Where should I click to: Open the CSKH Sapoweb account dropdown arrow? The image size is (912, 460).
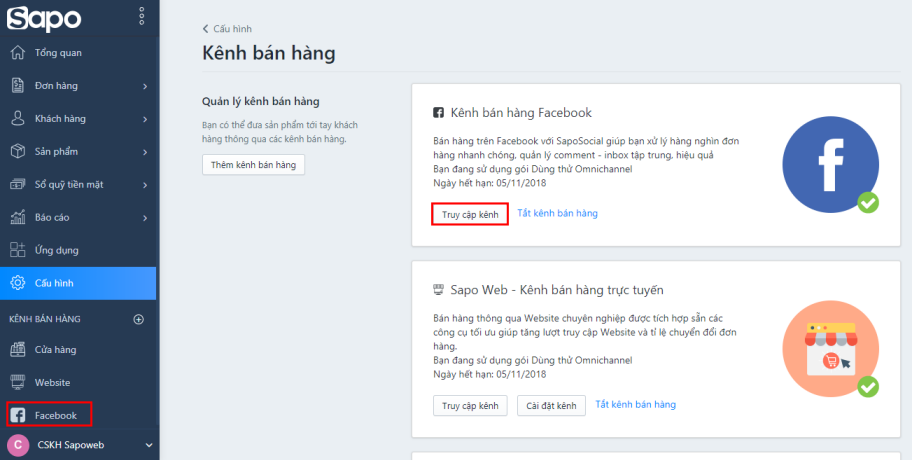pyautogui.click(x=149, y=445)
